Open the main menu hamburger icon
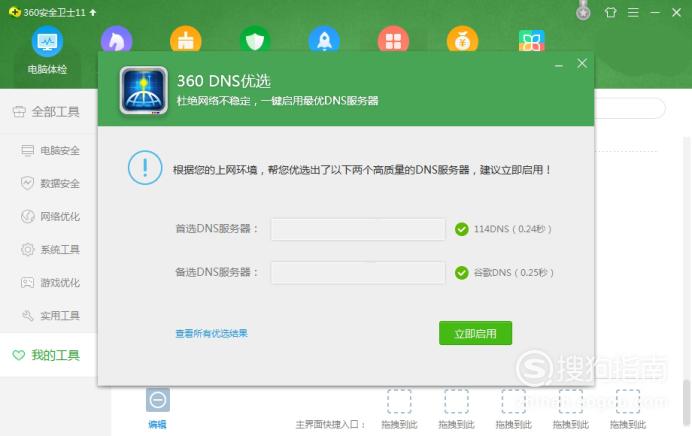This screenshot has height=436, width=692. tap(633, 12)
